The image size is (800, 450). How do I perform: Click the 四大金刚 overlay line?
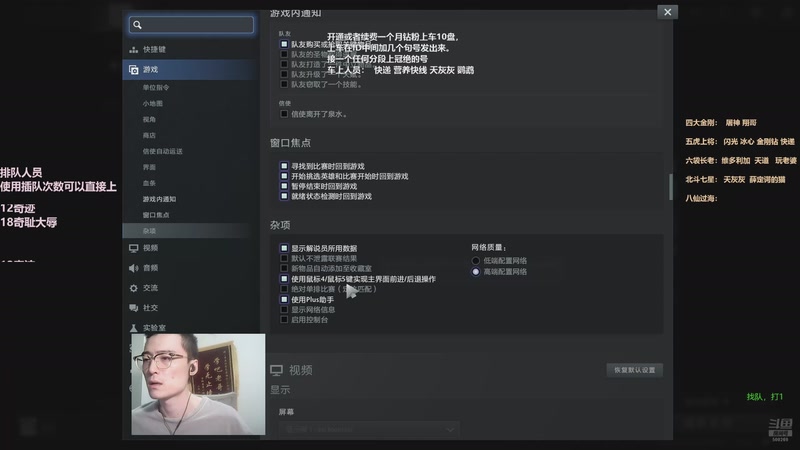tap(721, 122)
